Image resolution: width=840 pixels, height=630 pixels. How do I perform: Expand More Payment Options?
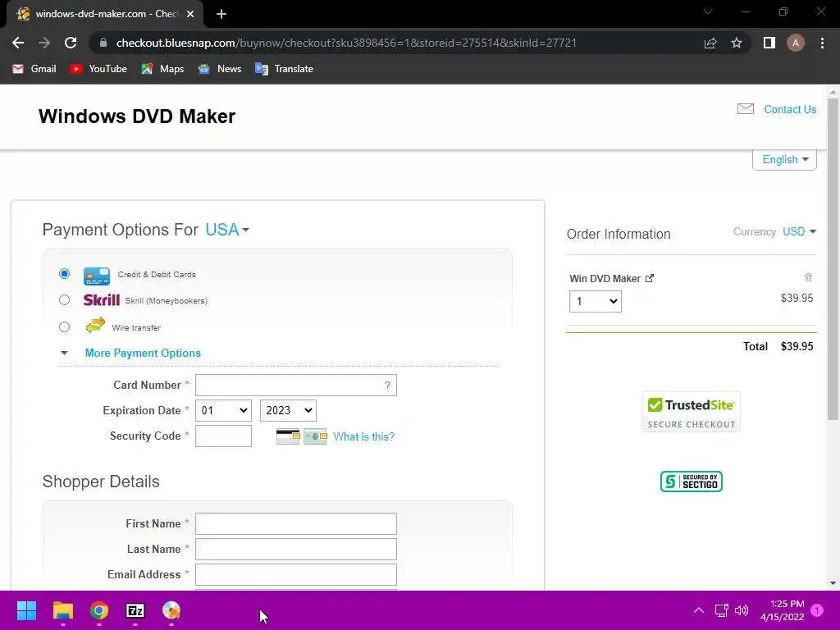click(x=143, y=353)
